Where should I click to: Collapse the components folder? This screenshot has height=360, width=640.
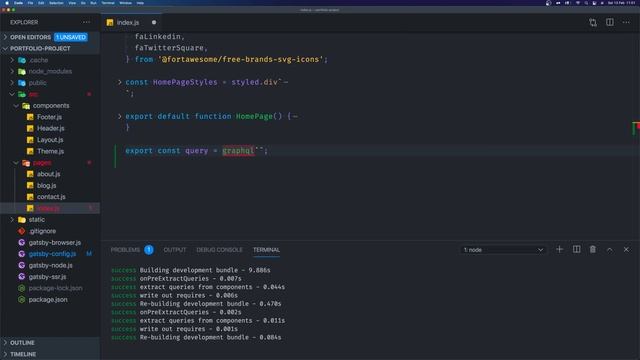click(x=16, y=106)
